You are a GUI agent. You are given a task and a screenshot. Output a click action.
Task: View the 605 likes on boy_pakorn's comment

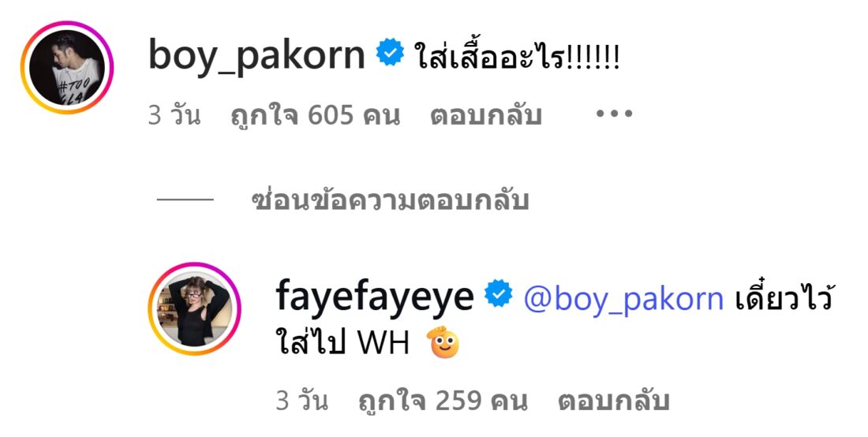pyautogui.click(x=315, y=116)
